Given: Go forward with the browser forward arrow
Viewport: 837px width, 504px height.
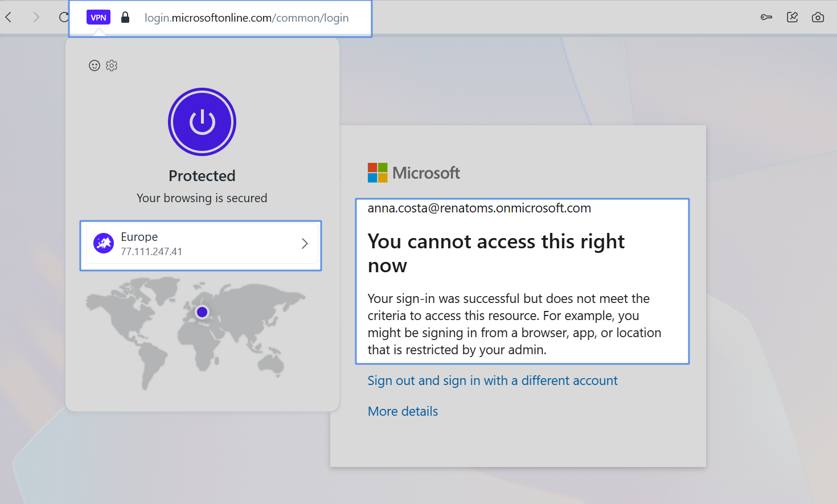Looking at the screenshot, I should pyautogui.click(x=36, y=17).
